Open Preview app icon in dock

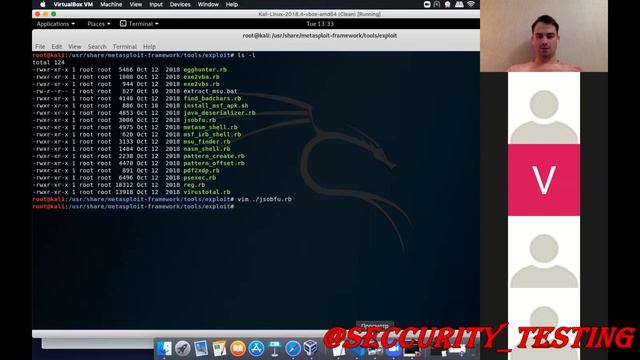click(201, 348)
